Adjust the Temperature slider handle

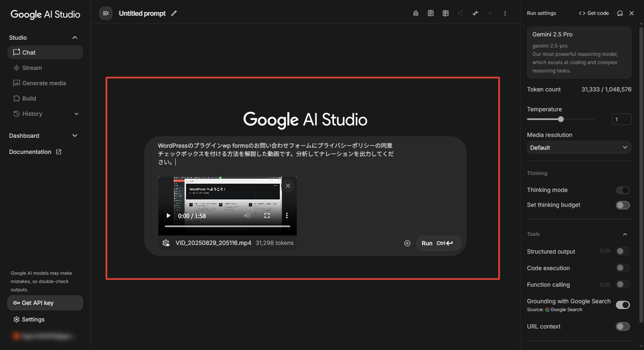click(561, 119)
